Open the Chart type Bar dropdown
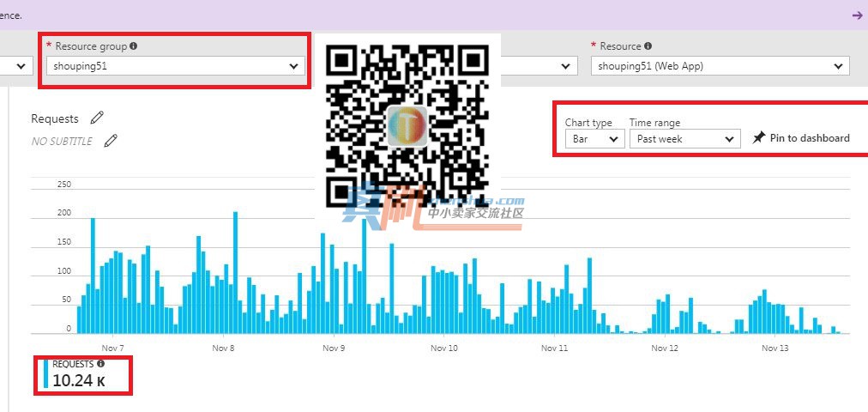Viewport: 868px width, 412px height. point(594,138)
